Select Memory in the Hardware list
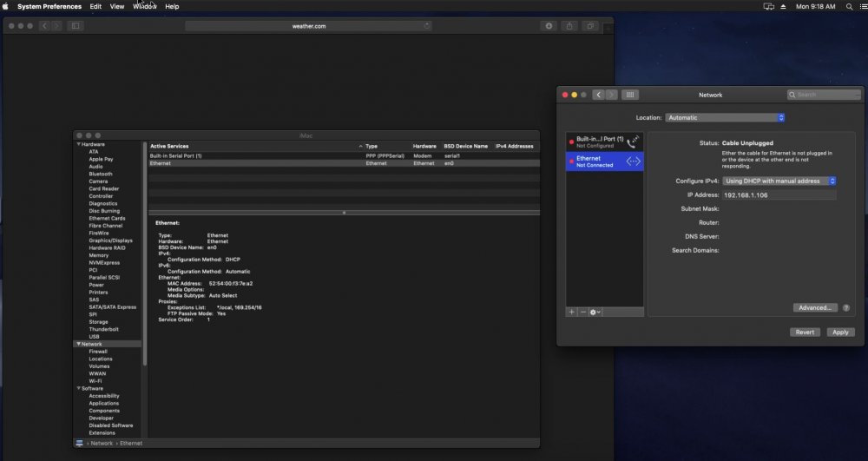868x461 pixels. click(99, 256)
